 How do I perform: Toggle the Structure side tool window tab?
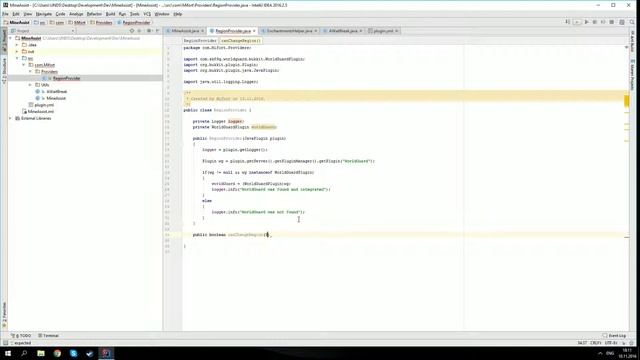tap(4, 71)
